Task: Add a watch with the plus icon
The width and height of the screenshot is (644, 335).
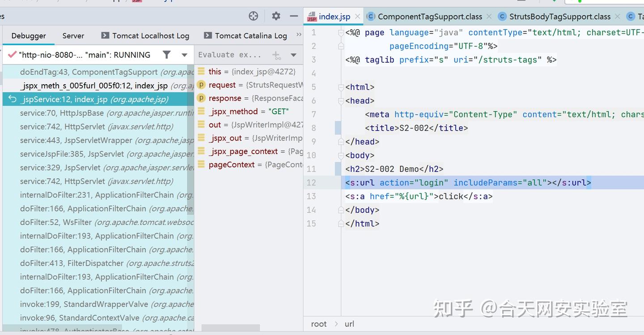Action: (x=277, y=55)
